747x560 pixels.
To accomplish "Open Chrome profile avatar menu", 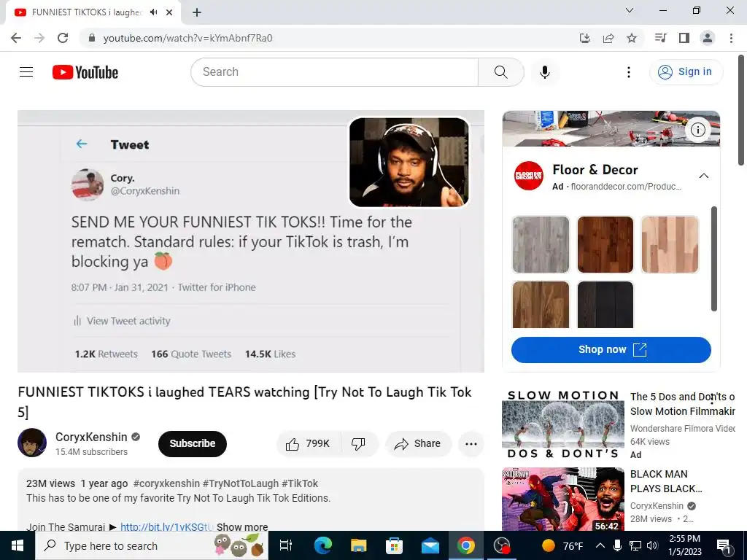I will coord(708,38).
